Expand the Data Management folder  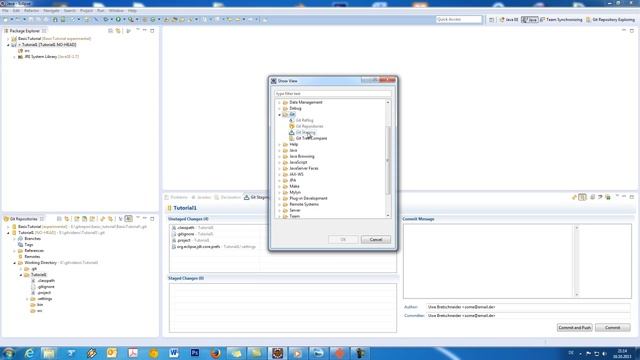[x=280, y=102]
